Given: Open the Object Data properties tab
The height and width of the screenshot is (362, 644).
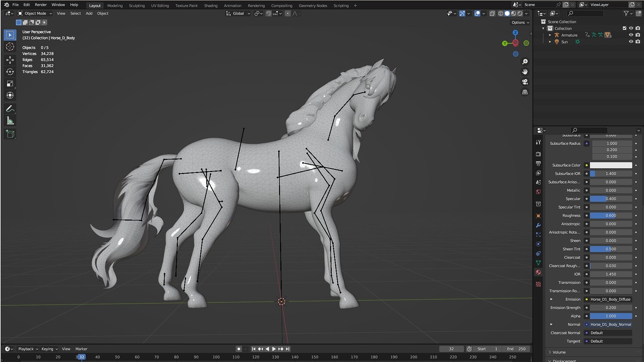Looking at the screenshot, I should click(x=538, y=262).
